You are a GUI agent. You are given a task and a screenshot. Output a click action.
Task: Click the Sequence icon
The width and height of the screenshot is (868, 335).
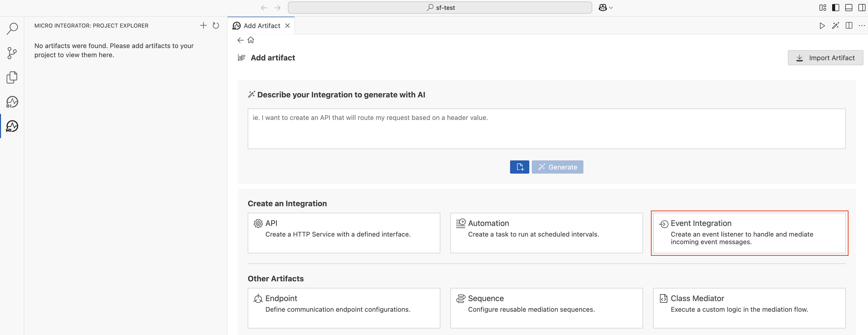(461, 299)
